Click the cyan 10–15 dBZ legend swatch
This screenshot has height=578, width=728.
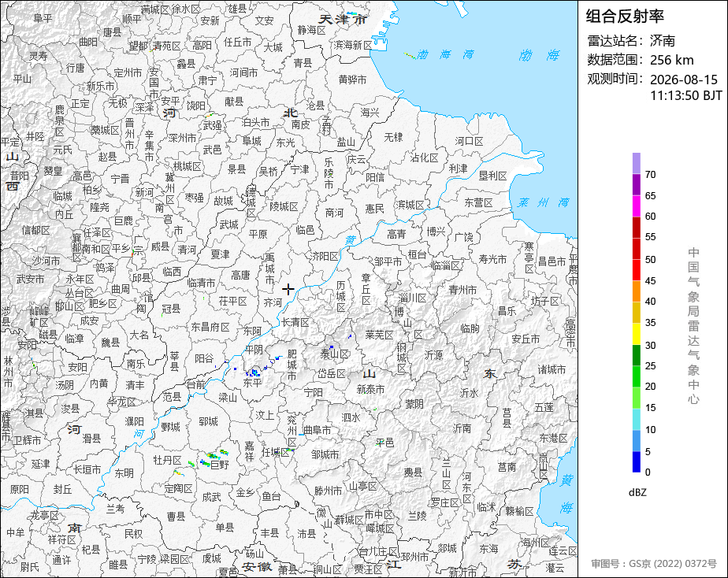click(x=636, y=420)
